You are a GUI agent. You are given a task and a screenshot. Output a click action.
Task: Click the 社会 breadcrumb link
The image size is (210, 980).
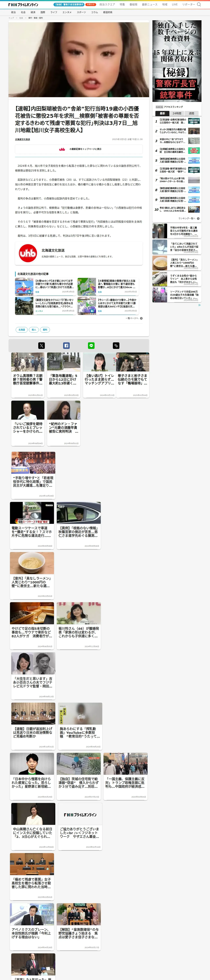coord(21,18)
